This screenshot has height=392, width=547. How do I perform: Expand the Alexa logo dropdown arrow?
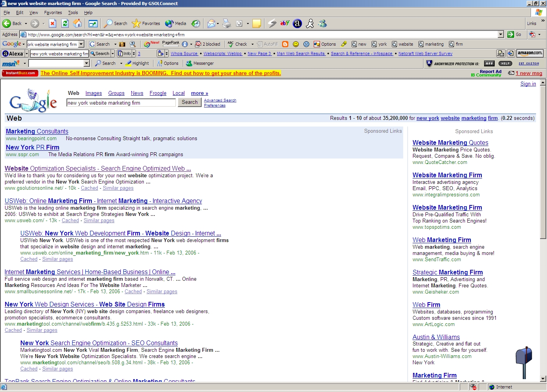27,53
